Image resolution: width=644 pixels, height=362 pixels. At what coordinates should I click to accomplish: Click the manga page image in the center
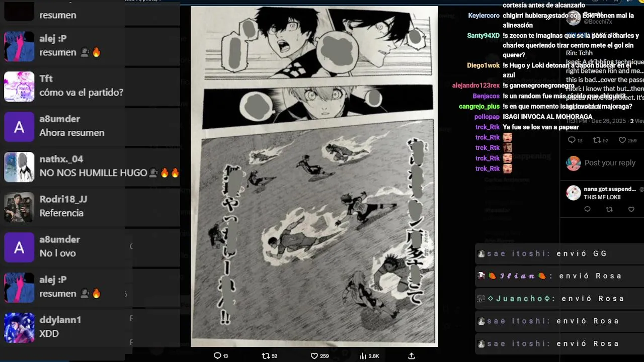(x=314, y=176)
